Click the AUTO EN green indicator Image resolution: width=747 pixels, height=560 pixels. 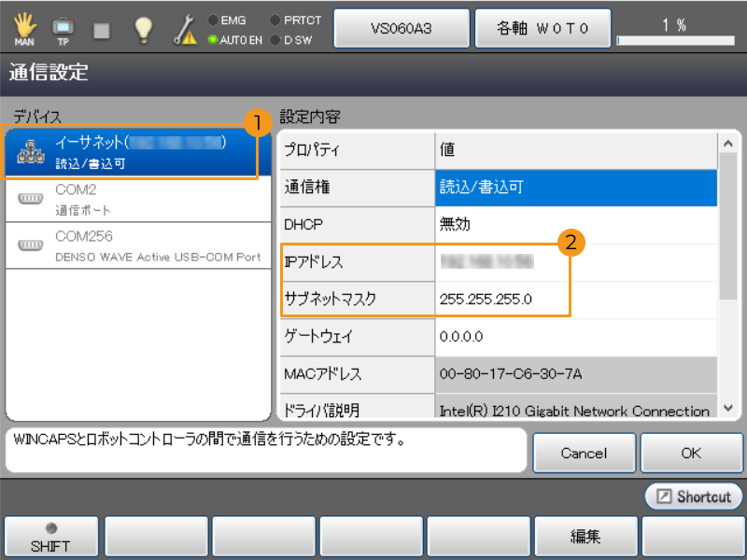coord(213,40)
